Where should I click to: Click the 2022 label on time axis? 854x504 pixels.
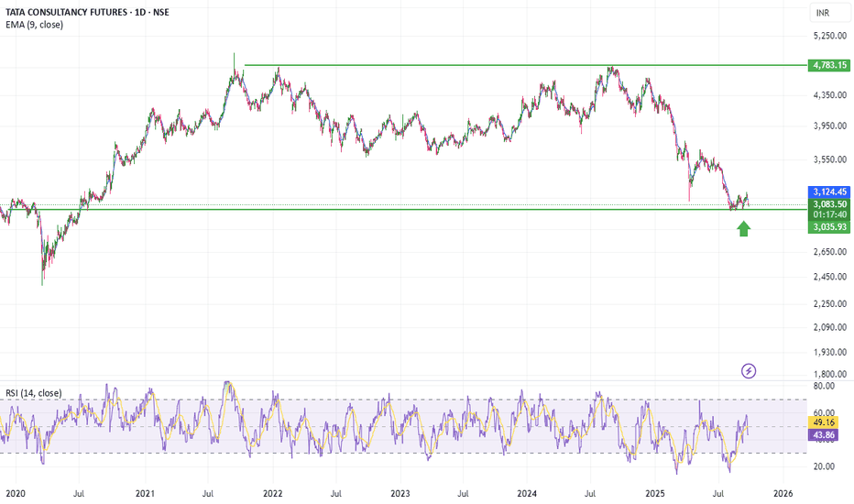272,494
